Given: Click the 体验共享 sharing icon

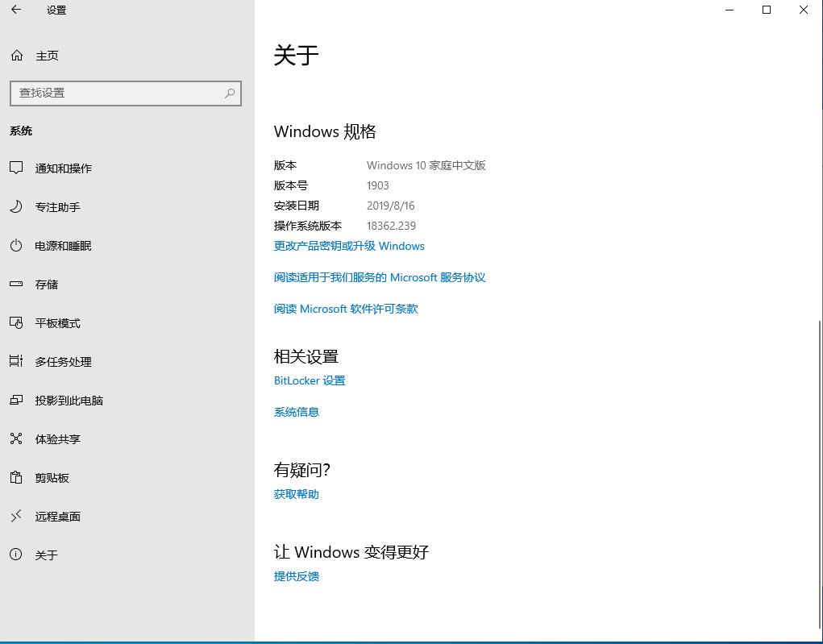Looking at the screenshot, I should (16, 438).
